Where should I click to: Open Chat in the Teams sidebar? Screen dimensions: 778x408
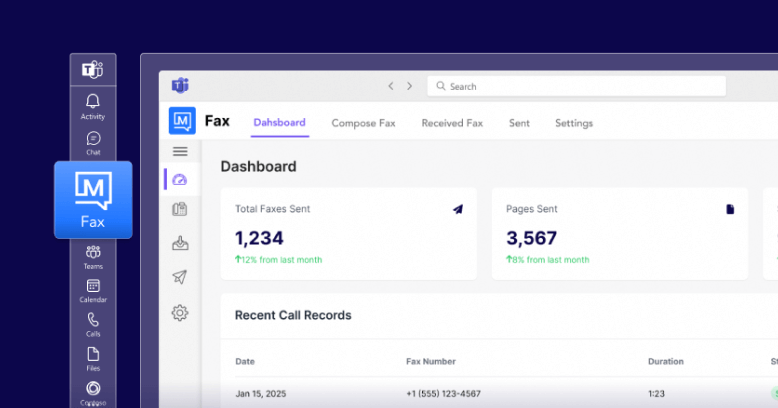(93, 143)
